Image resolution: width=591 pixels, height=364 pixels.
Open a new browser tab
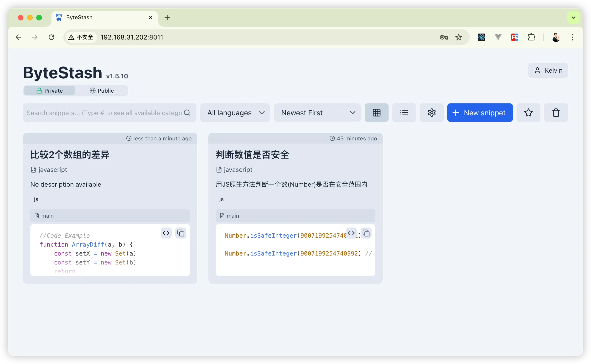(x=167, y=17)
